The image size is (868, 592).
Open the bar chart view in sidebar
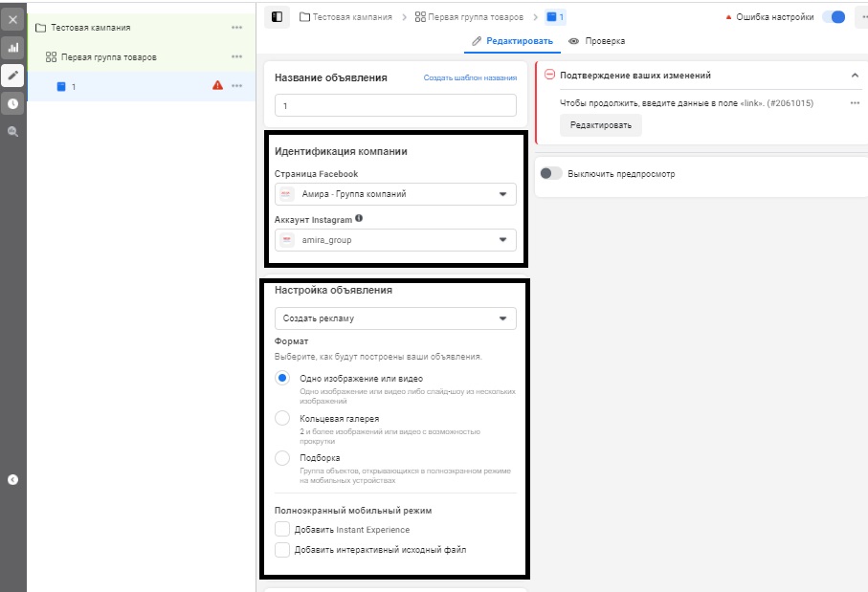(x=12, y=48)
